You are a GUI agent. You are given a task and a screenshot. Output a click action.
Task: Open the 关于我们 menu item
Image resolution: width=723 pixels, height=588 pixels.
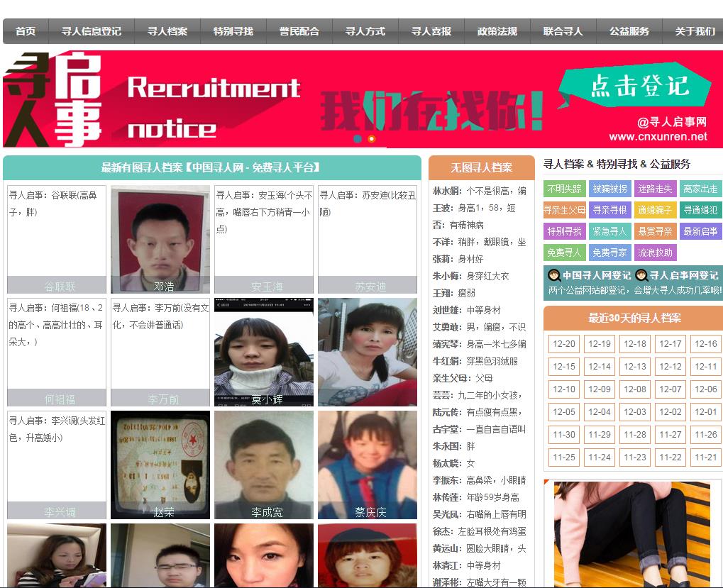694,31
